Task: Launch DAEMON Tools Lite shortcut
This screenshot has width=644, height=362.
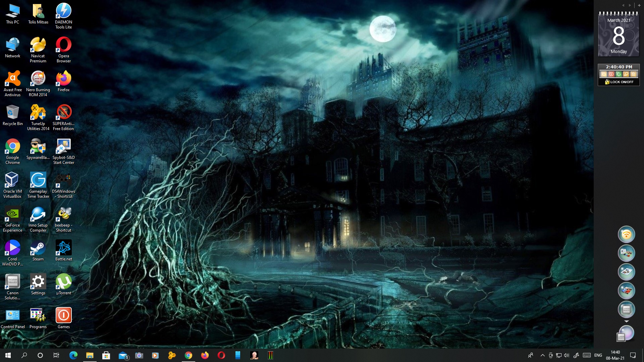Action: click(x=64, y=16)
